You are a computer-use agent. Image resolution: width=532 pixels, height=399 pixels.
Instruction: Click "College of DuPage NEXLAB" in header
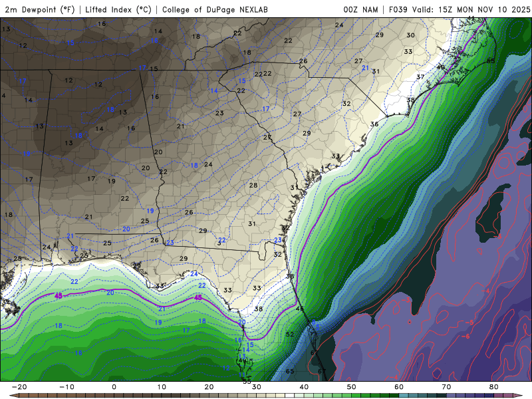click(x=215, y=9)
